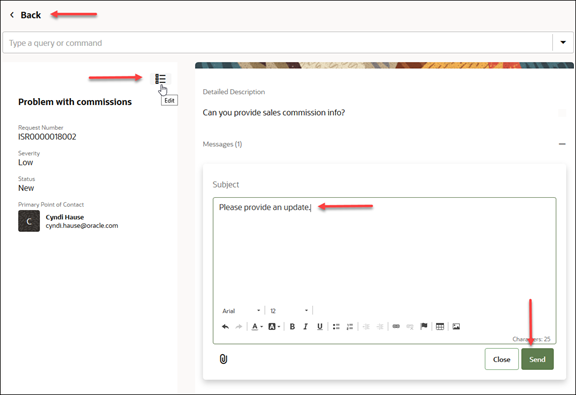Toggle italic formatting
This screenshot has height=395, width=576.
306,327
